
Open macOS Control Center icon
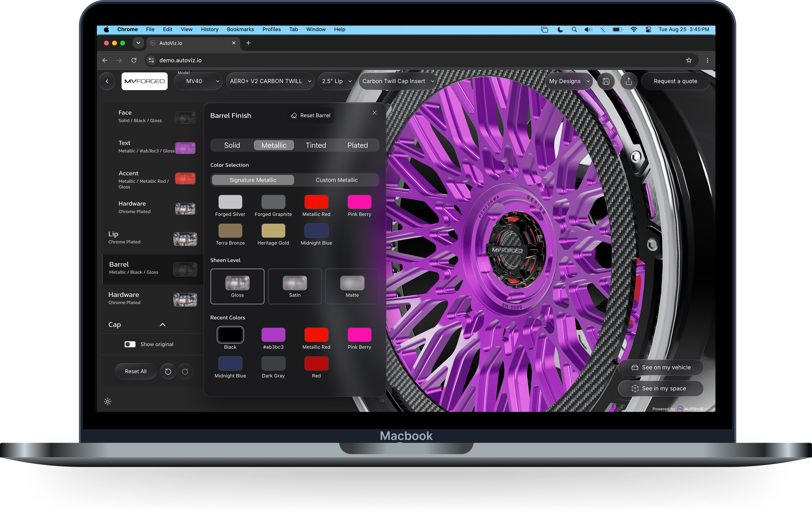point(648,29)
